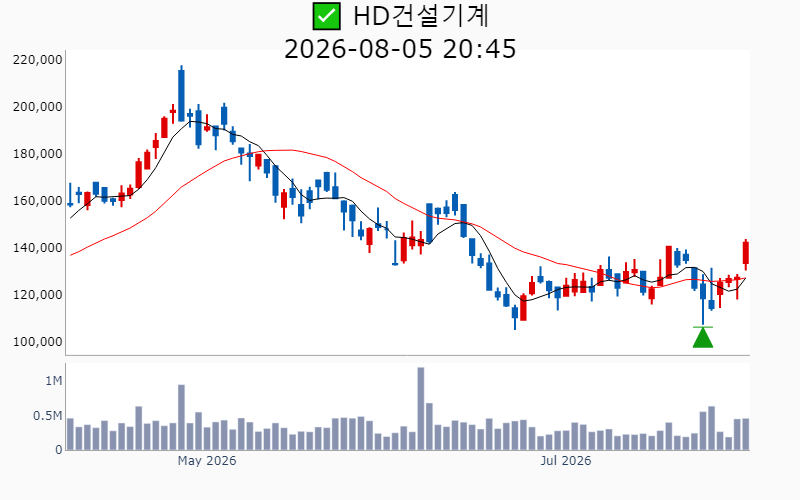
Task: Select the tallest volume bar in June
Action: pyautogui.click(x=421, y=408)
